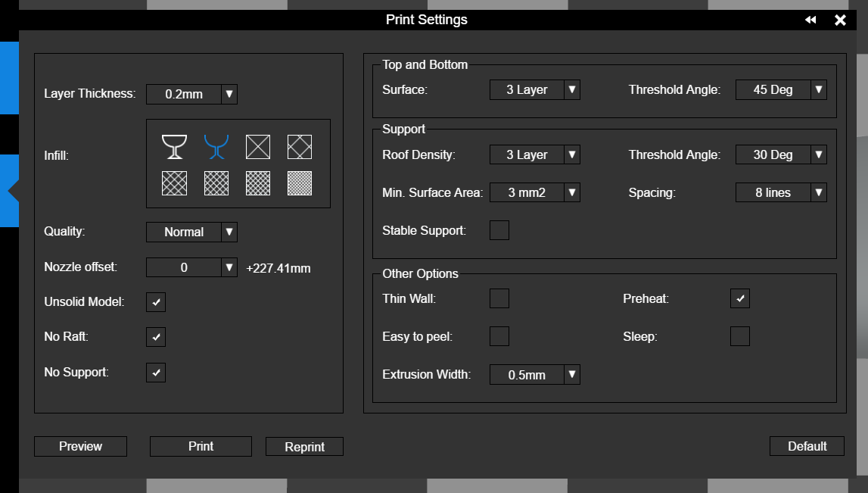This screenshot has width=868, height=493.
Task: Click the Support group heading
Action: pyautogui.click(x=403, y=129)
